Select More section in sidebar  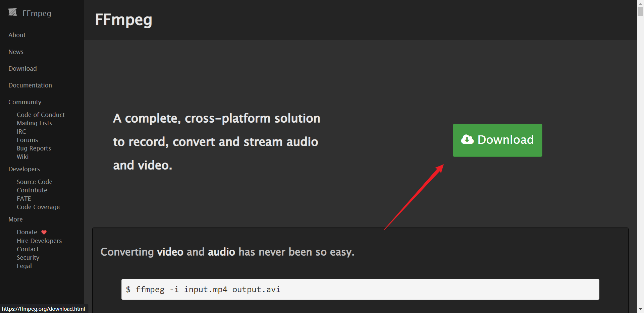tap(15, 219)
